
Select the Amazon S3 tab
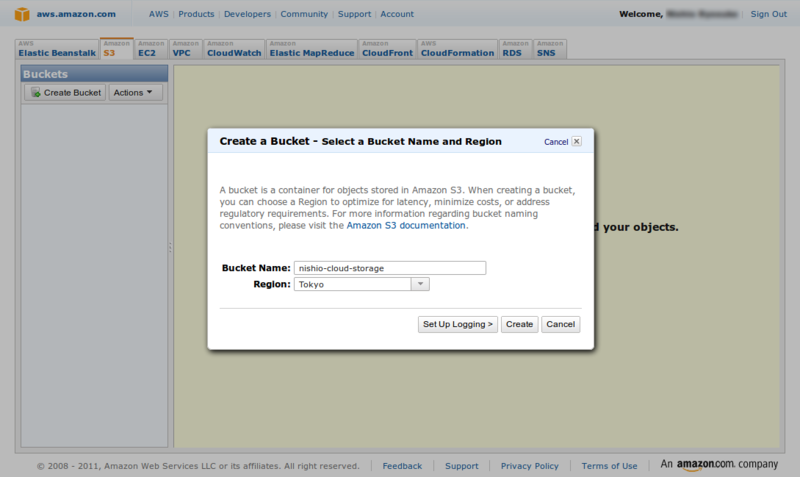click(x=116, y=49)
